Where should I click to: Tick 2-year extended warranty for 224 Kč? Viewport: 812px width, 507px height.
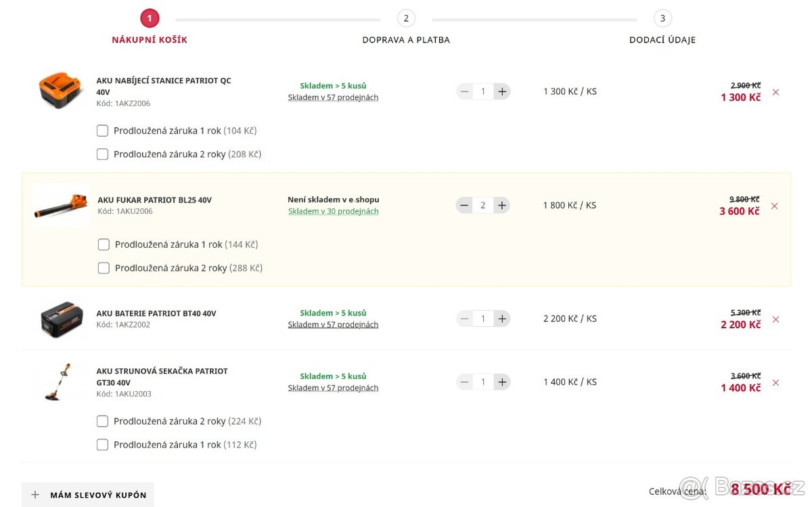pos(103,422)
